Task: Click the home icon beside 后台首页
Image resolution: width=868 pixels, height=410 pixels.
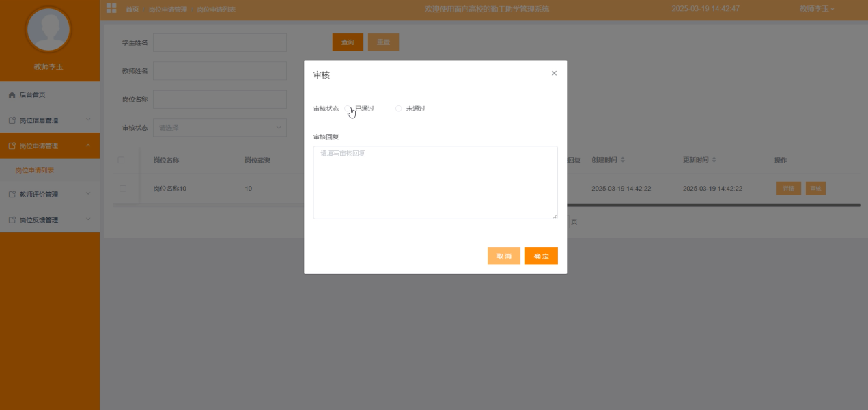Action: (x=12, y=95)
